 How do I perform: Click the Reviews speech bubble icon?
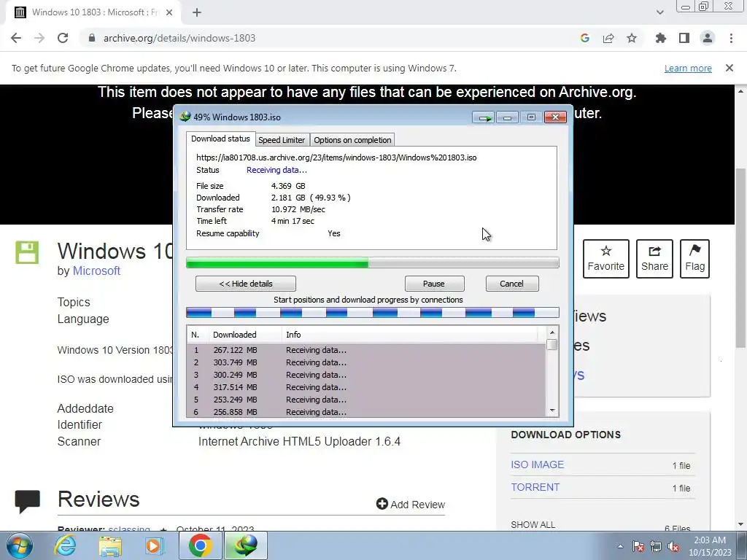(27, 502)
